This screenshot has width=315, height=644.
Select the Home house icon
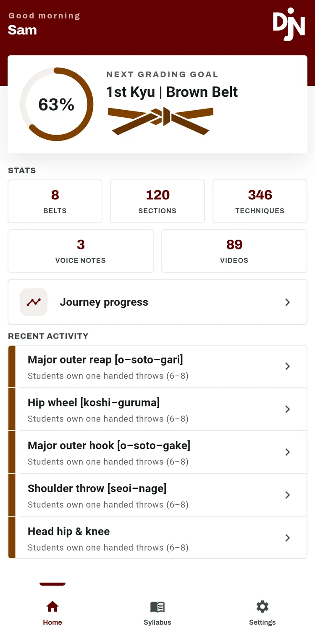pos(52,607)
